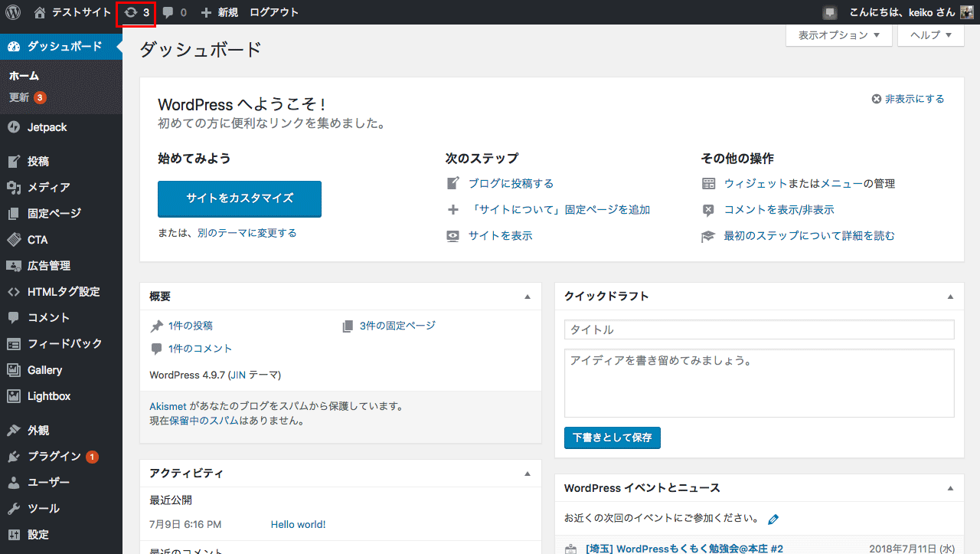Click the notifications icon near keiko greeting
The image size is (980, 554).
830,13
